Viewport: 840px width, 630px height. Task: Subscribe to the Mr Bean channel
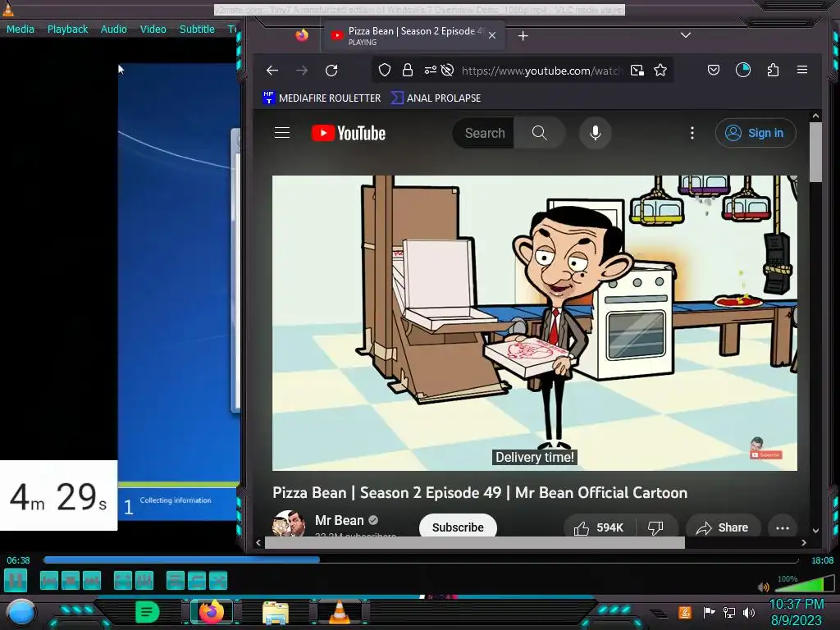tap(458, 527)
